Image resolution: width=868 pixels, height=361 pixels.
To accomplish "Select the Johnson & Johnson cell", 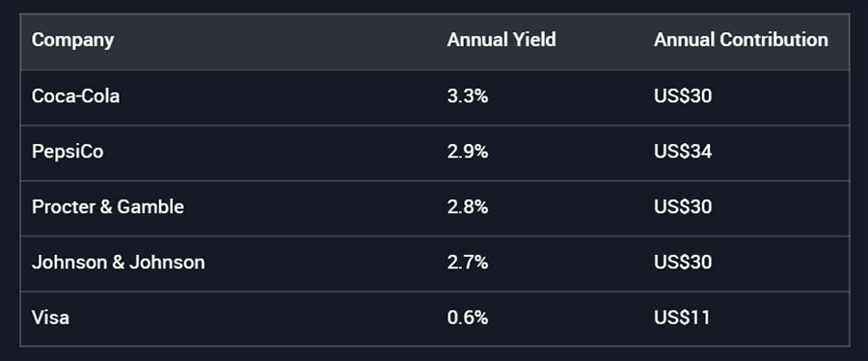I will click(x=118, y=263).
